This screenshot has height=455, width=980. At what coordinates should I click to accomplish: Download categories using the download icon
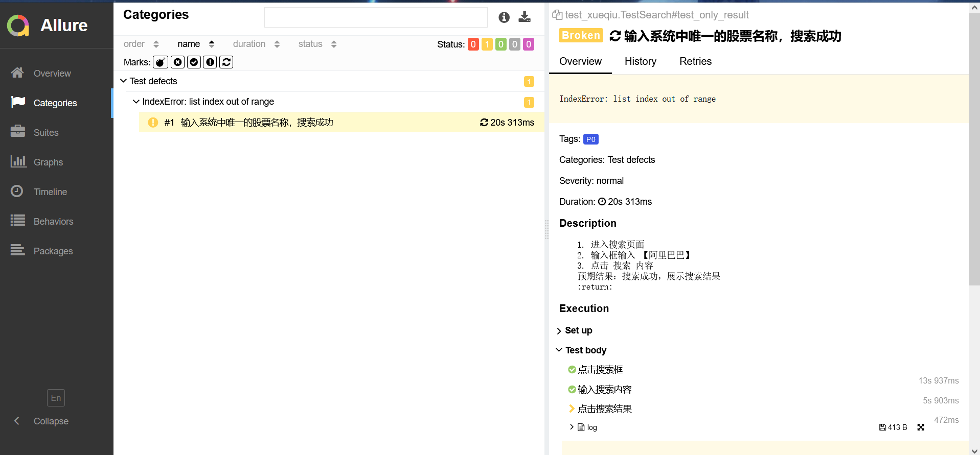pos(525,17)
